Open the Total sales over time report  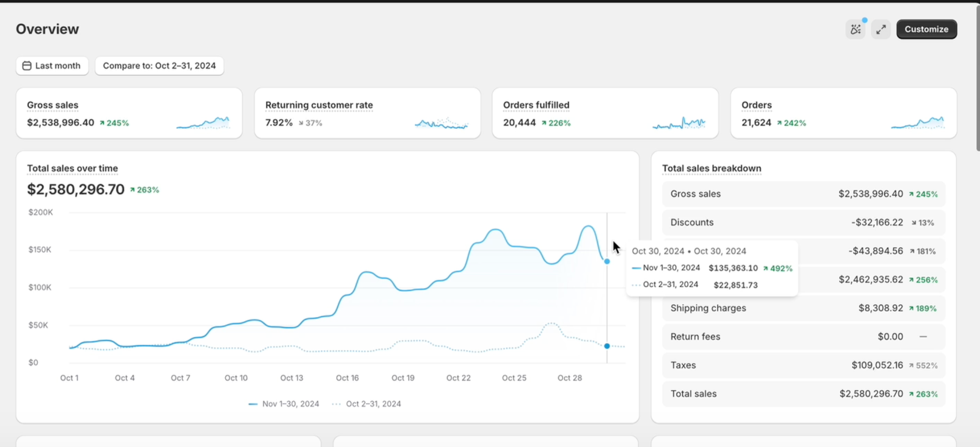tap(72, 168)
